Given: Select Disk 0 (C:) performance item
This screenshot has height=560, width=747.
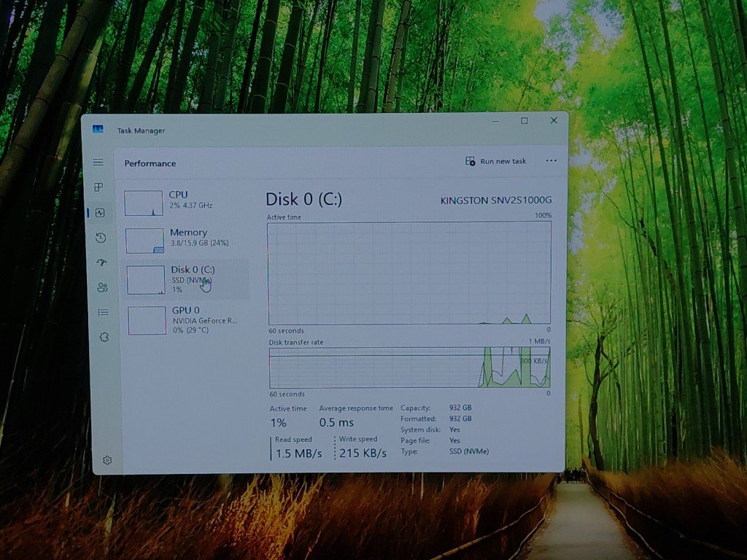Looking at the screenshot, I should tap(187, 279).
